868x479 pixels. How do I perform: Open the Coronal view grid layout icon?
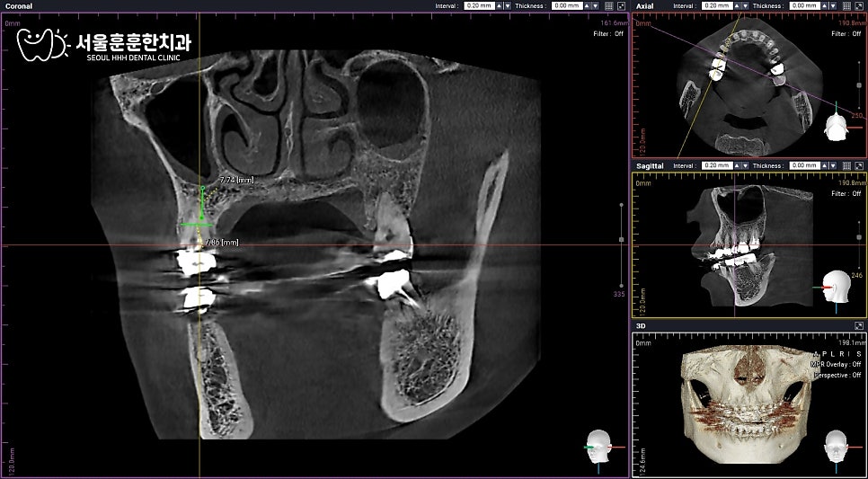click(x=609, y=6)
